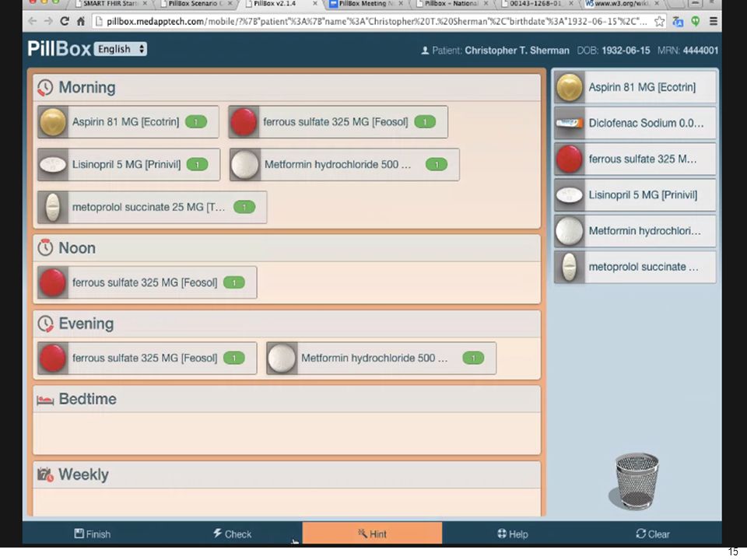Select Lisinopril 5 MG in medication list

[635, 195]
